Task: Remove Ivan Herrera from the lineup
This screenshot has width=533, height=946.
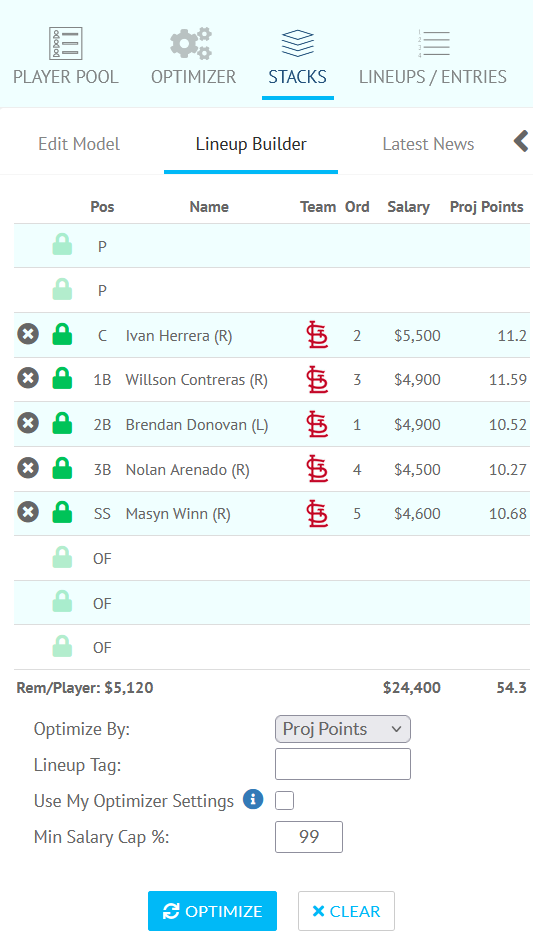Action: click(28, 334)
